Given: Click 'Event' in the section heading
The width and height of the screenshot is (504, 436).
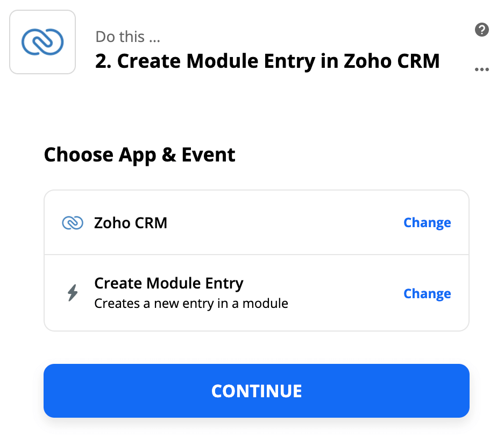Looking at the screenshot, I should 208,155.
